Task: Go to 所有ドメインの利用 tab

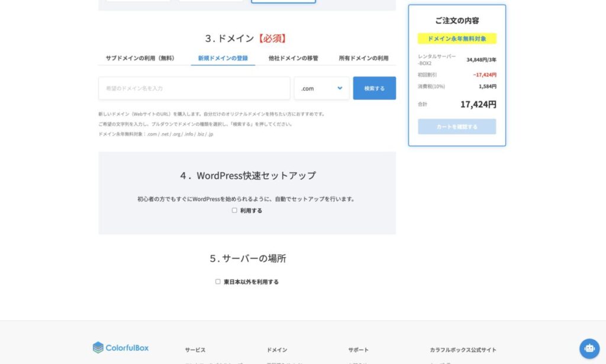Action: point(363,58)
